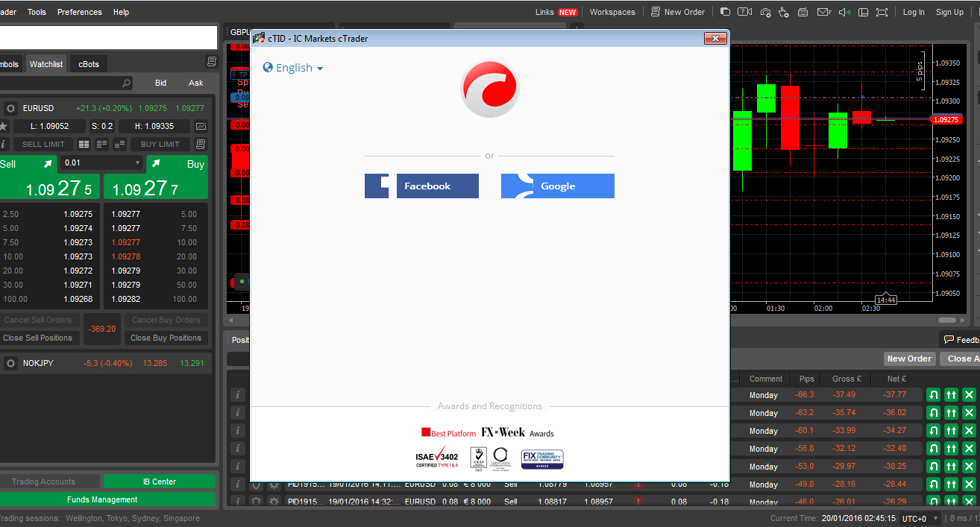Click the Log In link

[914, 12]
